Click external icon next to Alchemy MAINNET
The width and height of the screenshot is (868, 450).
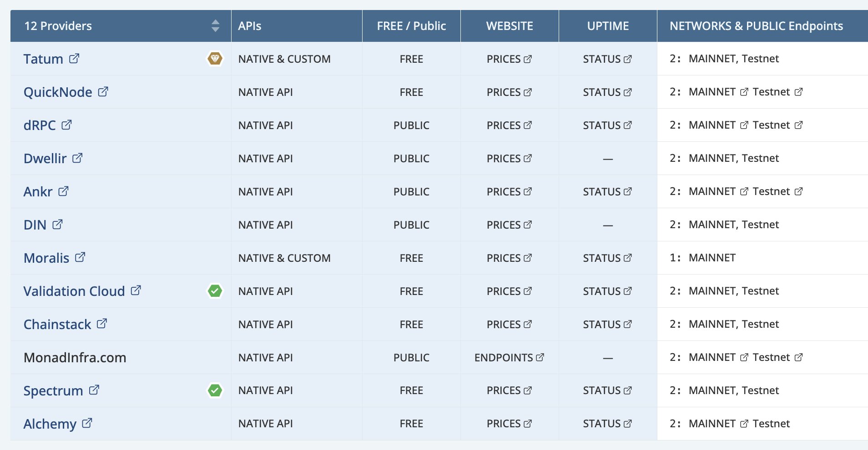tap(744, 424)
